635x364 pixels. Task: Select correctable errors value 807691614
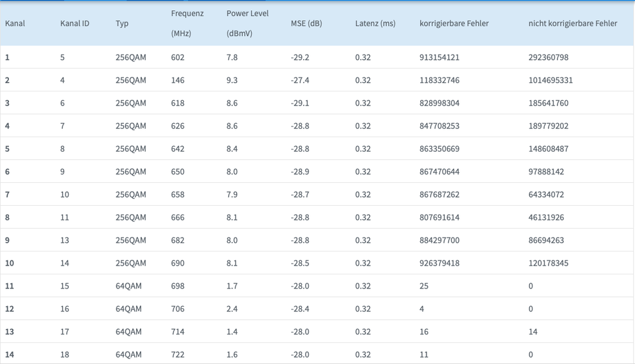439,217
